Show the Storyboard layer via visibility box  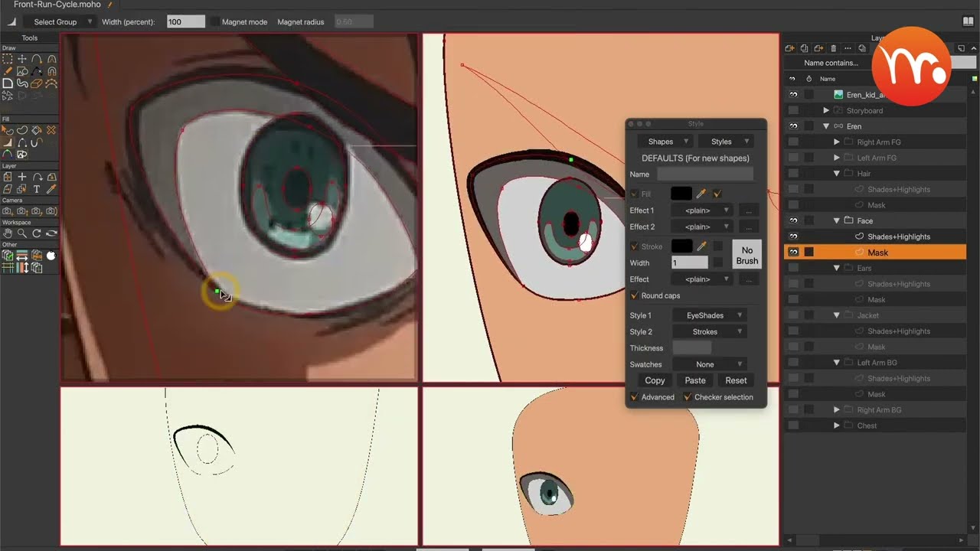[793, 110]
